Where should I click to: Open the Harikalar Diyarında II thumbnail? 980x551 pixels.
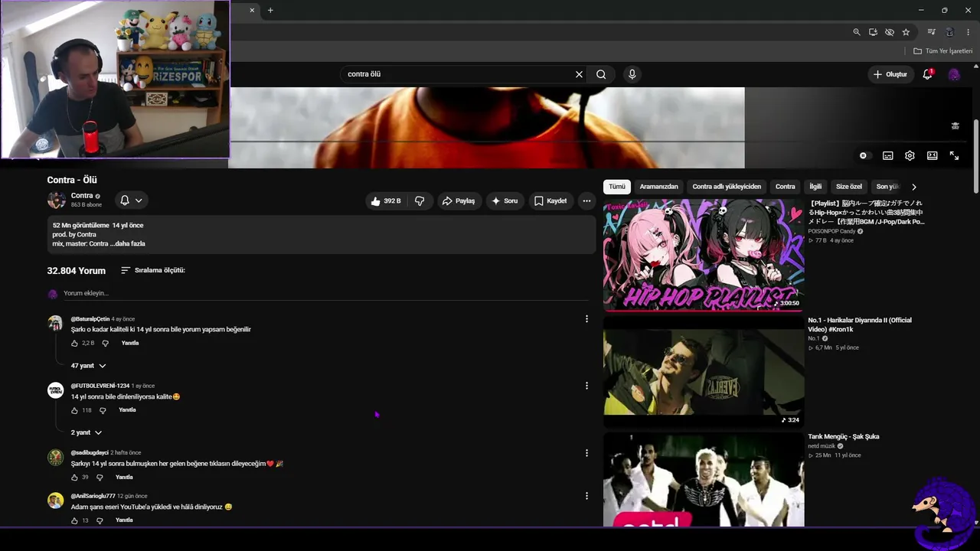(704, 372)
